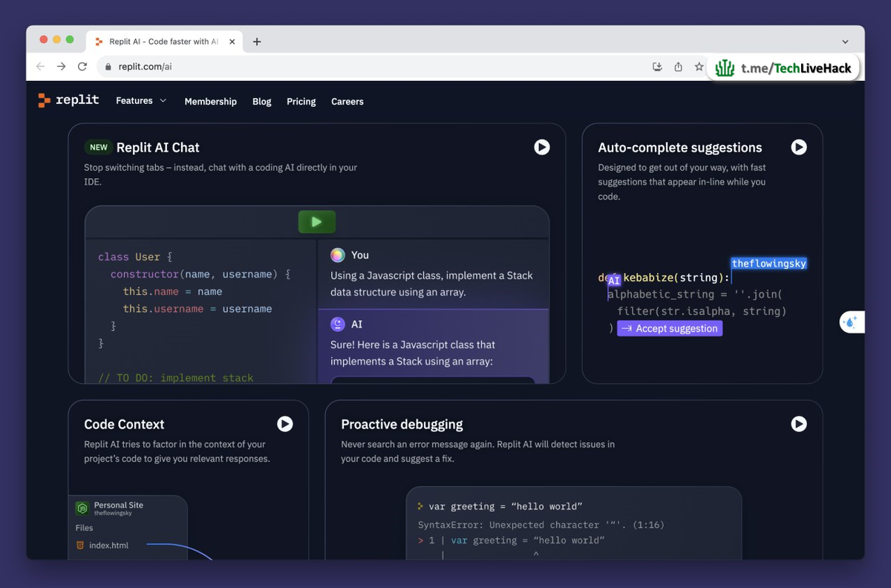
Task: Click the NEW badge beside Replit AI Chat
Action: pos(98,147)
